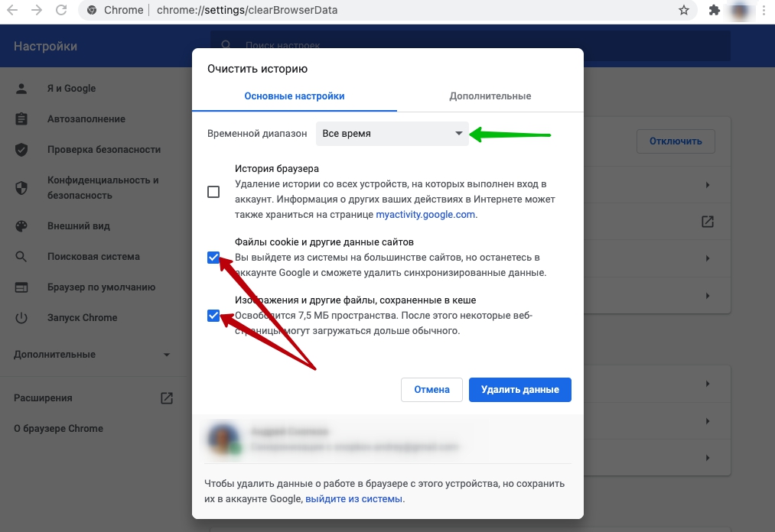The height and width of the screenshot is (532, 775).
Task: Click the search magnifier icon in settings
Action: [226, 45]
